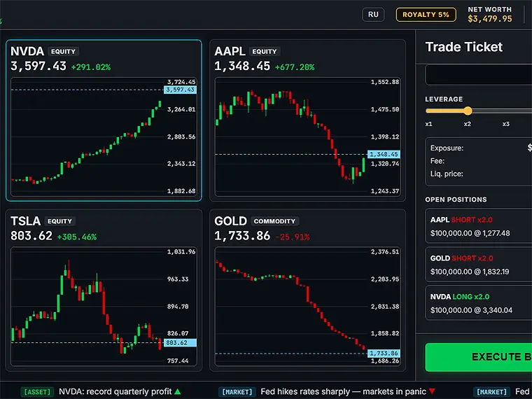Click the 3,597.43 price marker on NVDA chart
Viewport: 532px width, 399px height.
click(x=180, y=90)
